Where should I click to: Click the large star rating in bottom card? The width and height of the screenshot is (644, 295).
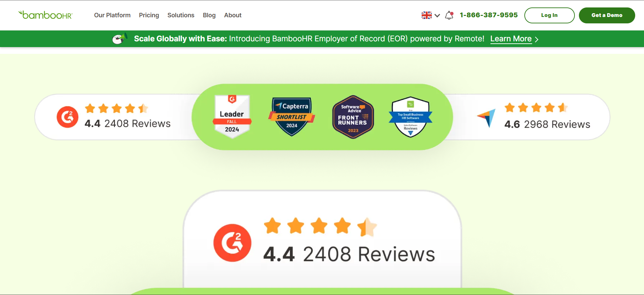(x=320, y=226)
